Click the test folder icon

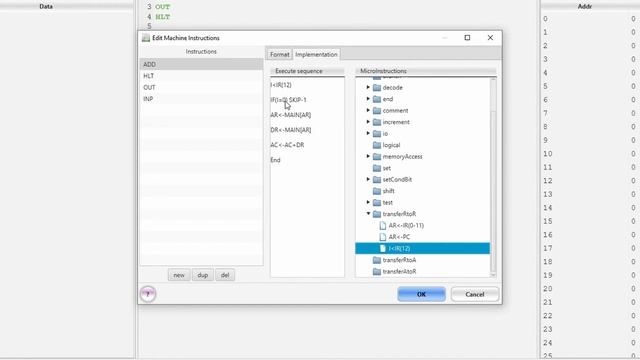(377, 202)
